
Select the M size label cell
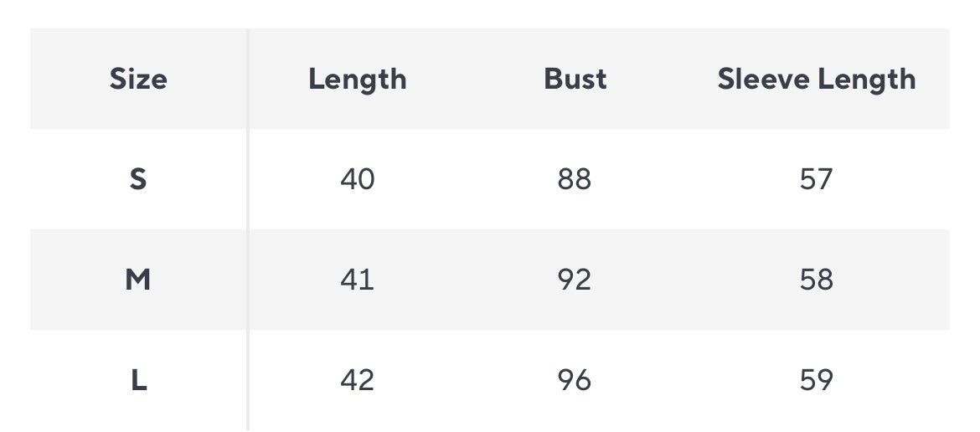pyautogui.click(x=138, y=280)
